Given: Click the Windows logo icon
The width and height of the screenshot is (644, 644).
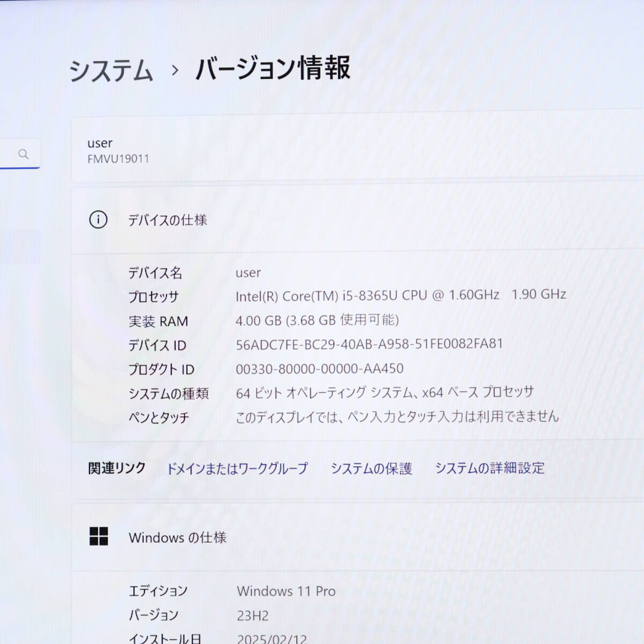Looking at the screenshot, I should tap(99, 536).
